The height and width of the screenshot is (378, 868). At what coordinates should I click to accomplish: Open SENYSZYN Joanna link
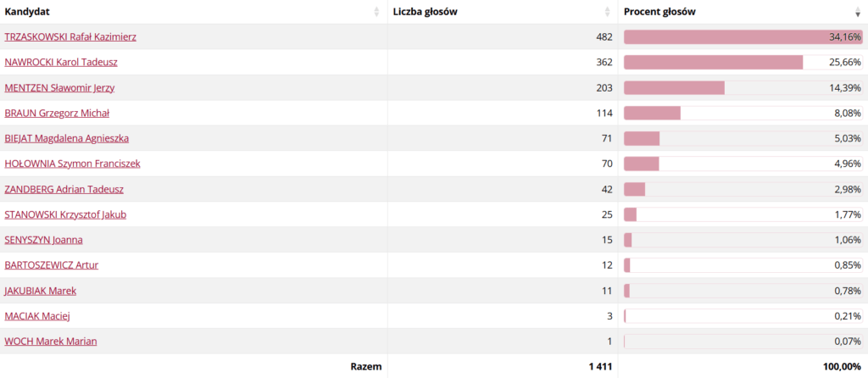point(44,240)
